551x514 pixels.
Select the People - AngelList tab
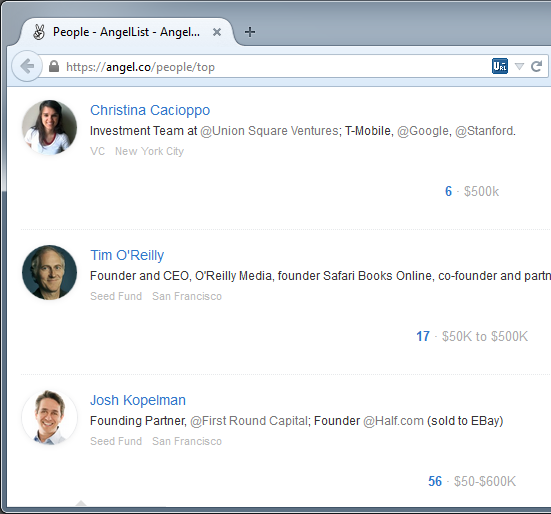tap(127, 32)
